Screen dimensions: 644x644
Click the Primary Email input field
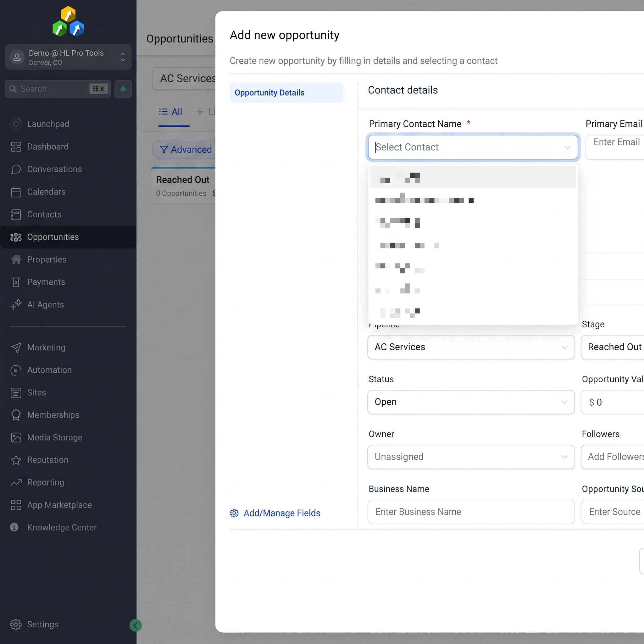tap(615, 147)
